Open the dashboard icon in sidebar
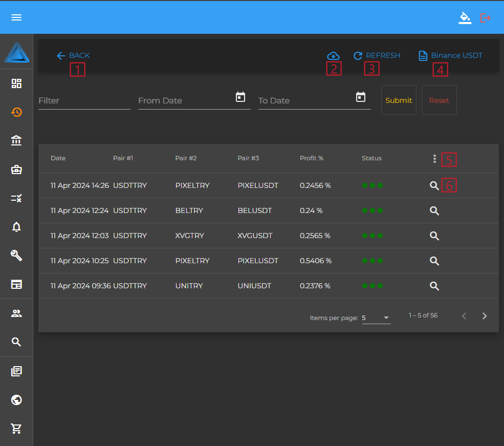 [16, 83]
